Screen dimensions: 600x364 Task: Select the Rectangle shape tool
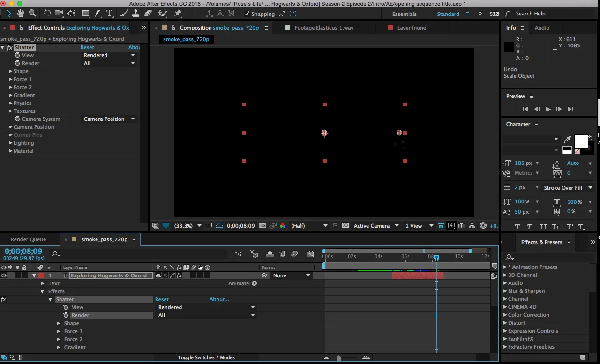86,13
